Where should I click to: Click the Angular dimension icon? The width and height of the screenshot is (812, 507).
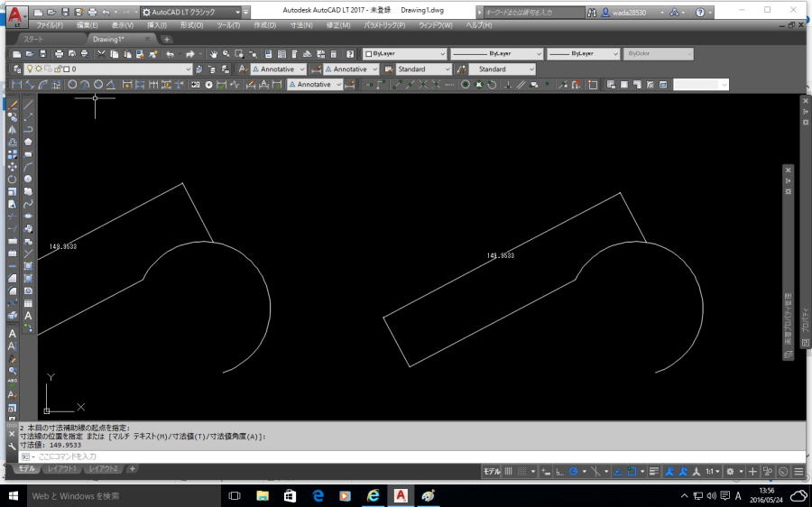pyautogui.click(x=111, y=85)
